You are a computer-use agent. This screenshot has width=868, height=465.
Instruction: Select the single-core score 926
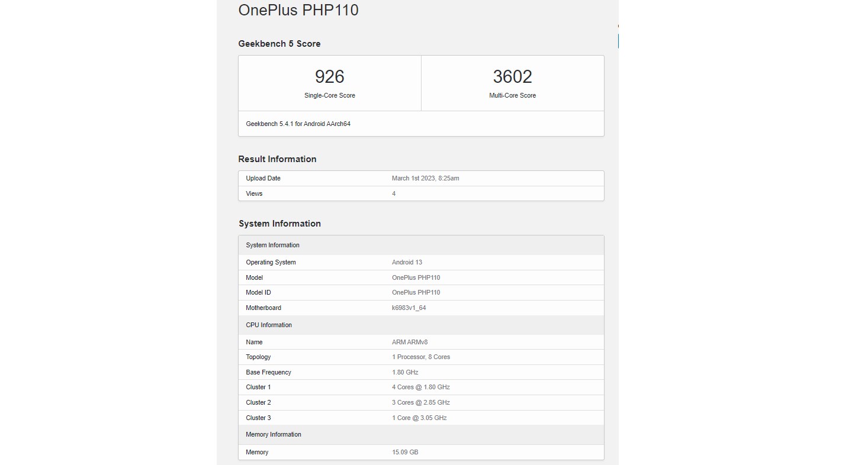point(330,76)
